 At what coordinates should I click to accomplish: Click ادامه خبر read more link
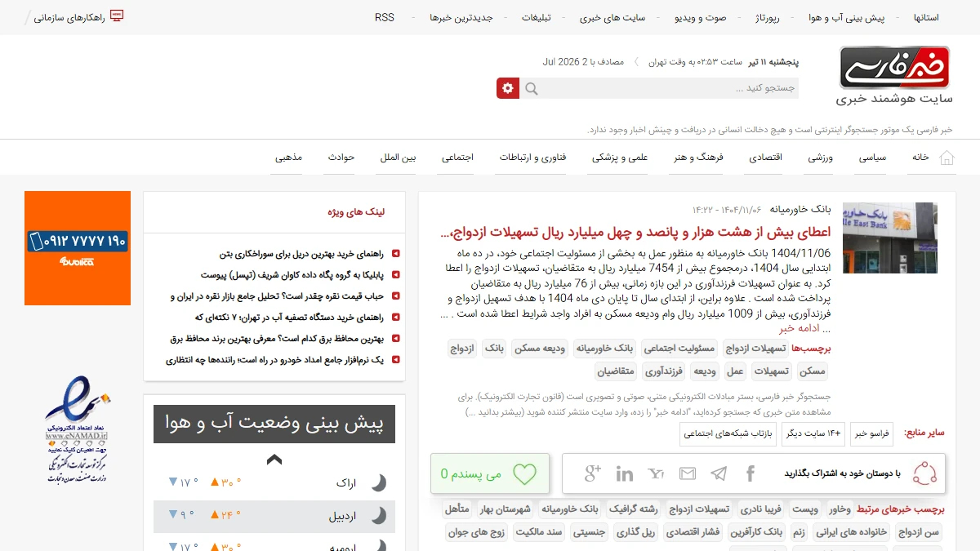[x=799, y=328]
